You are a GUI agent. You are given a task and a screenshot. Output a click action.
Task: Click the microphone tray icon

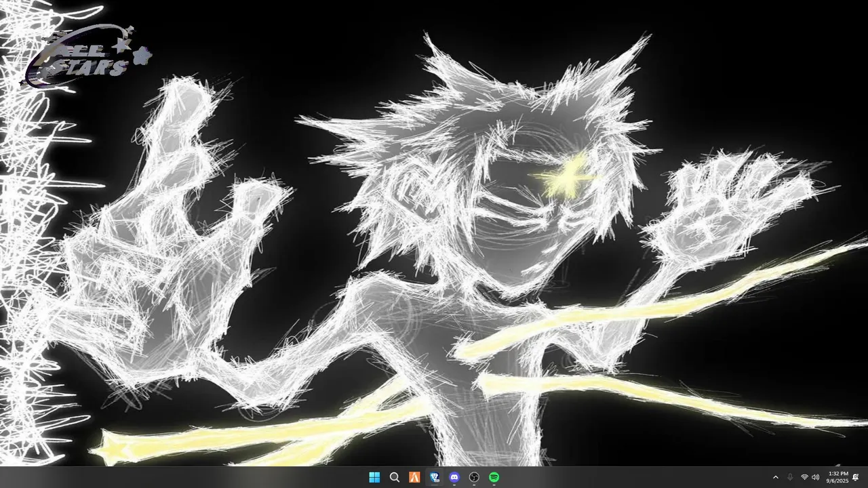pyautogui.click(x=790, y=477)
